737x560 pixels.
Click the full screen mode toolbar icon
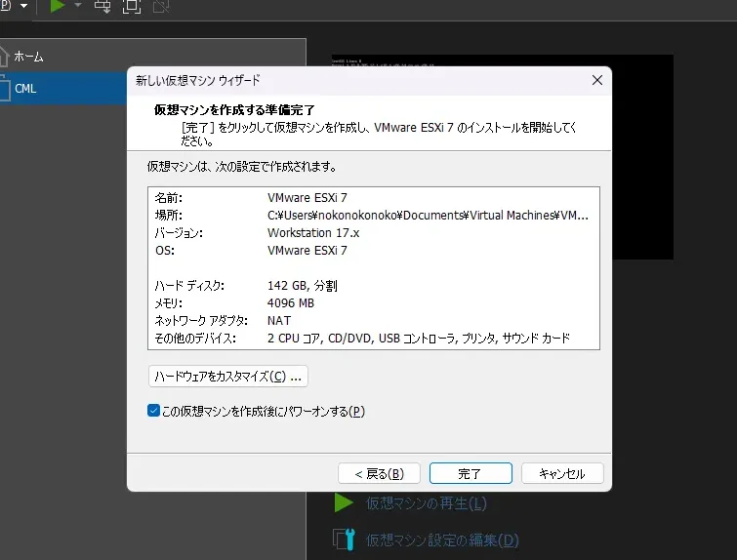(x=131, y=6)
